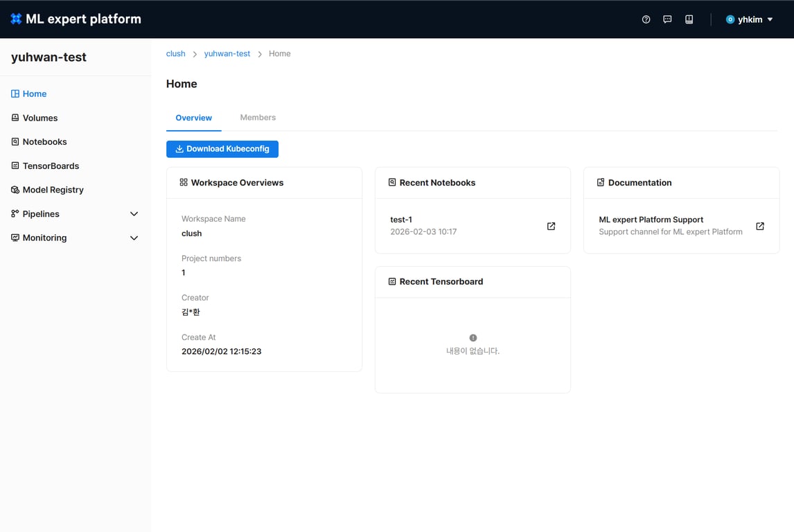Click the Model Registry sidebar icon
The image size is (794, 532).
[15, 190]
